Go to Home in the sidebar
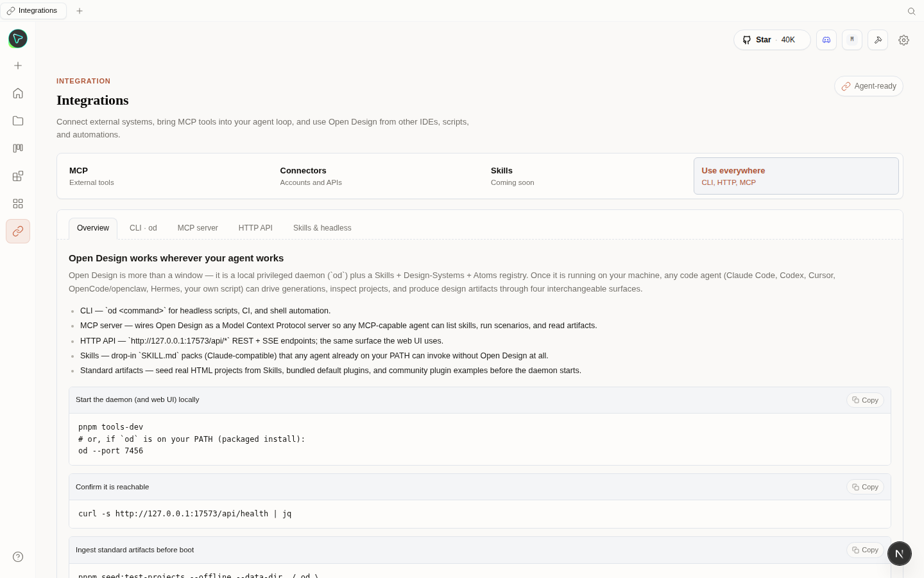This screenshot has height=578, width=924. pyautogui.click(x=18, y=93)
